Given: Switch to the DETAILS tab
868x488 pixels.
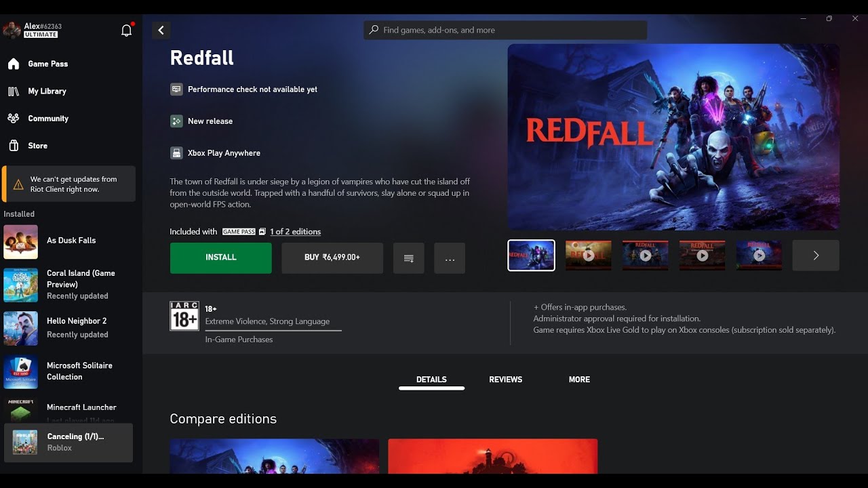Looking at the screenshot, I should [x=431, y=380].
